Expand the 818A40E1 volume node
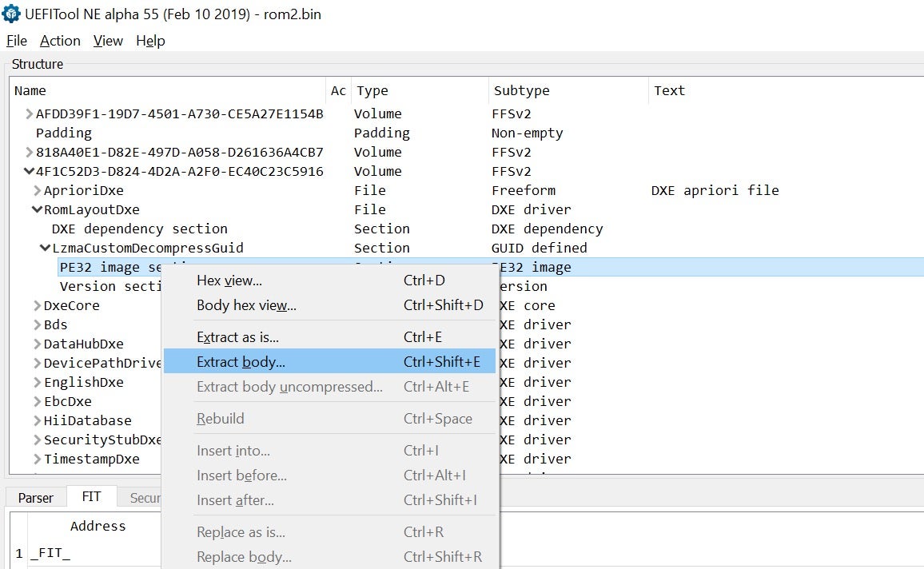This screenshot has width=924, height=569. point(30,153)
